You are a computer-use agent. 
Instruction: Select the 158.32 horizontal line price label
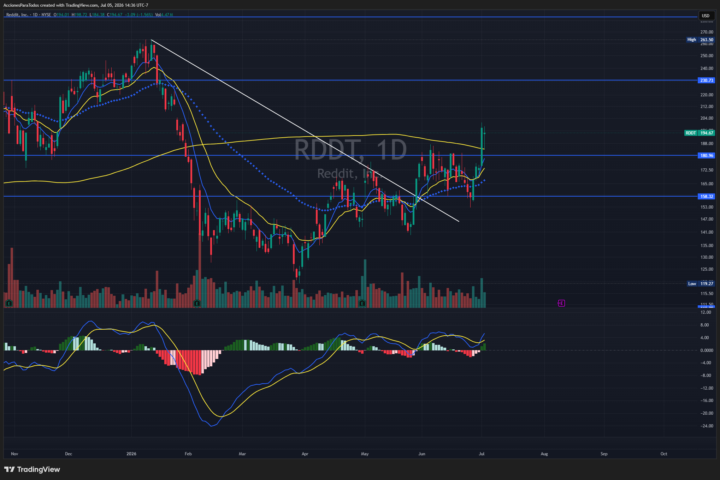click(x=706, y=197)
